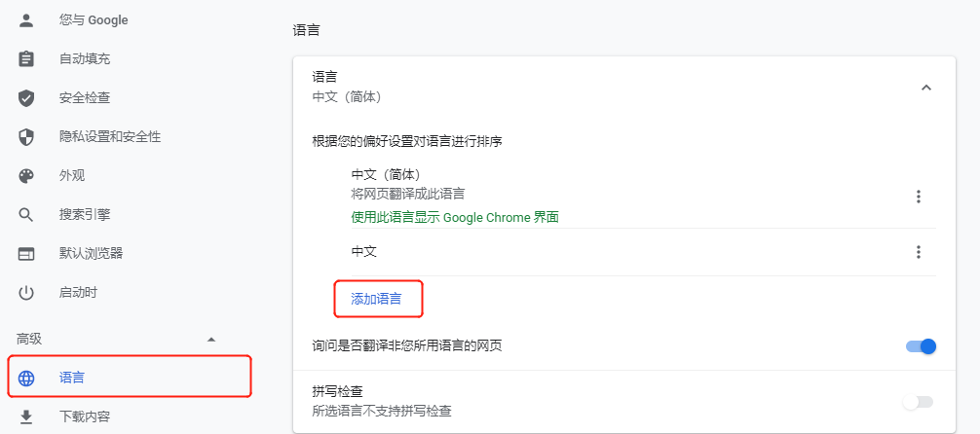Open more options menu for 中文
This screenshot has width=980, height=434.
(x=918, y=253)
